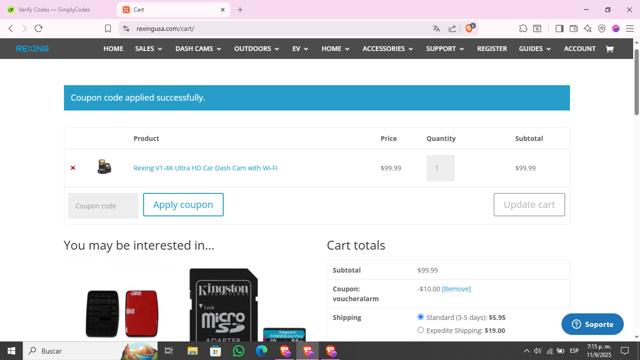Remove the voucheralarm coupon via [Remove] link
The width and height of the screenshot is (640, 360).
point(456,289)
